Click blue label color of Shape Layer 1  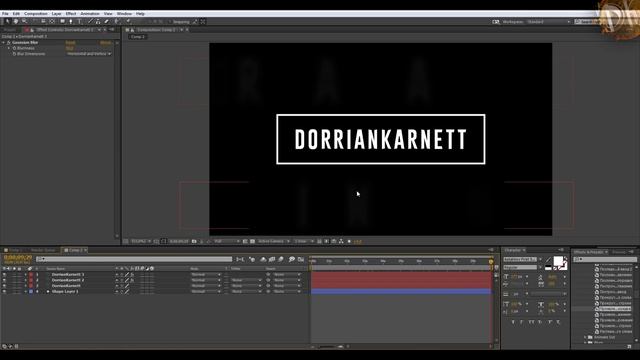coord(31,291)
